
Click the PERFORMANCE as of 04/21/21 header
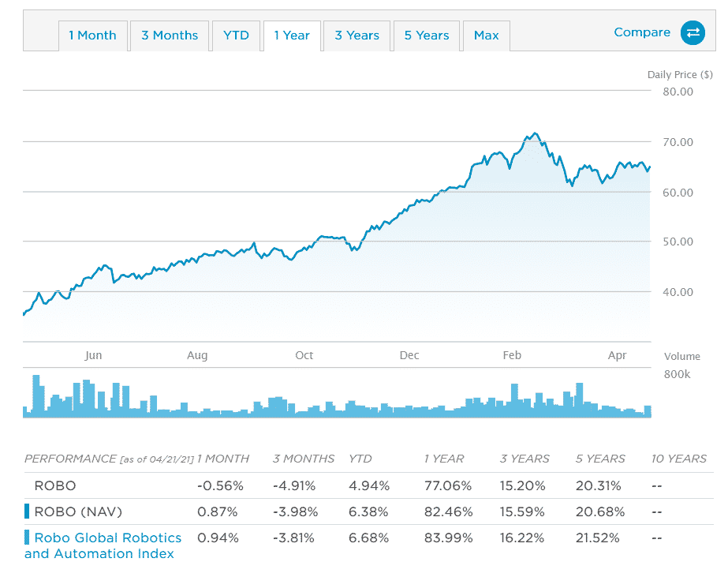click(x=109, y=459)
